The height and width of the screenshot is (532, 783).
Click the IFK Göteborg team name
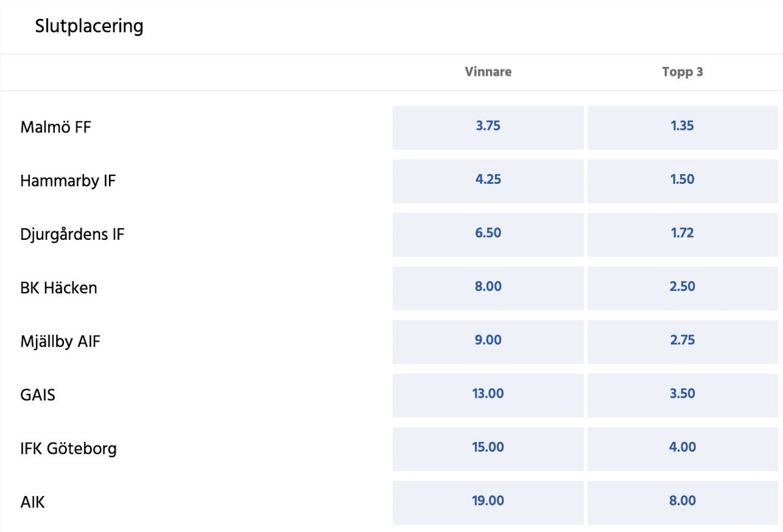coord(69,449)
